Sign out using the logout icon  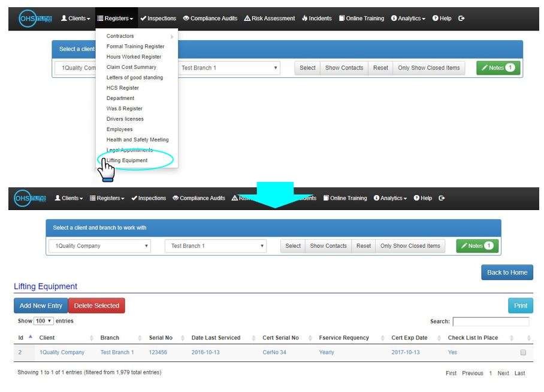point(461,18)
